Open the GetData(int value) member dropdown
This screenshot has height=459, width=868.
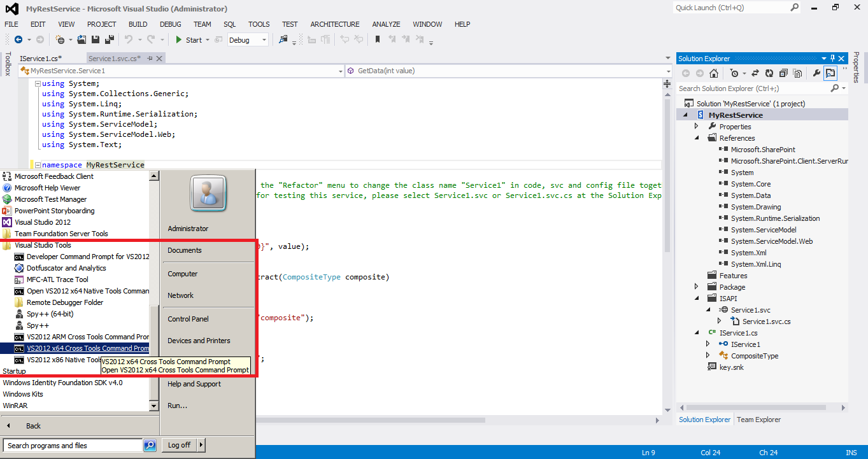click(506, 71)
